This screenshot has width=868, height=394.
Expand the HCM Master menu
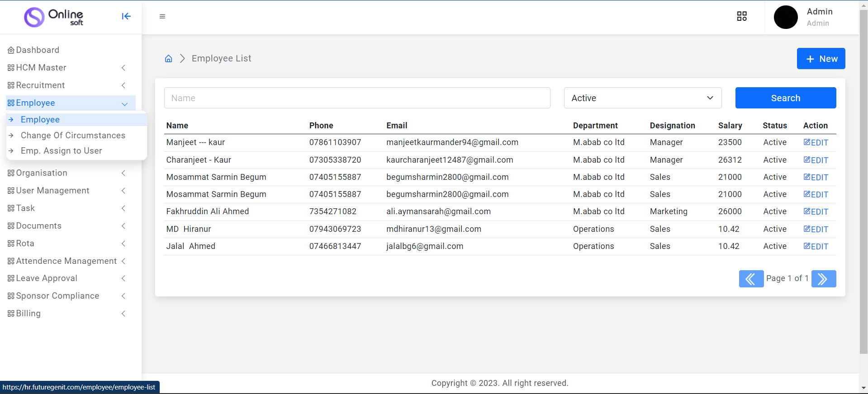click(66, 68)
